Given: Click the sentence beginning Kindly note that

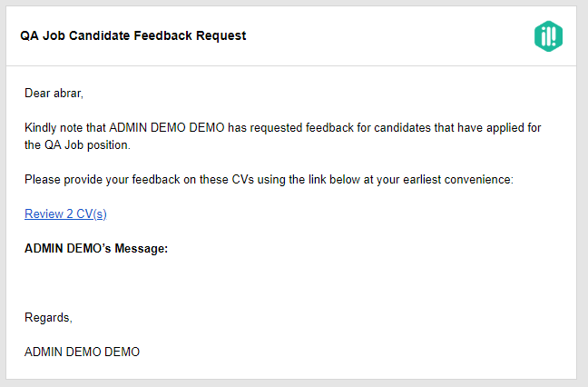Looking at the screenshot, I should [283, 136].
